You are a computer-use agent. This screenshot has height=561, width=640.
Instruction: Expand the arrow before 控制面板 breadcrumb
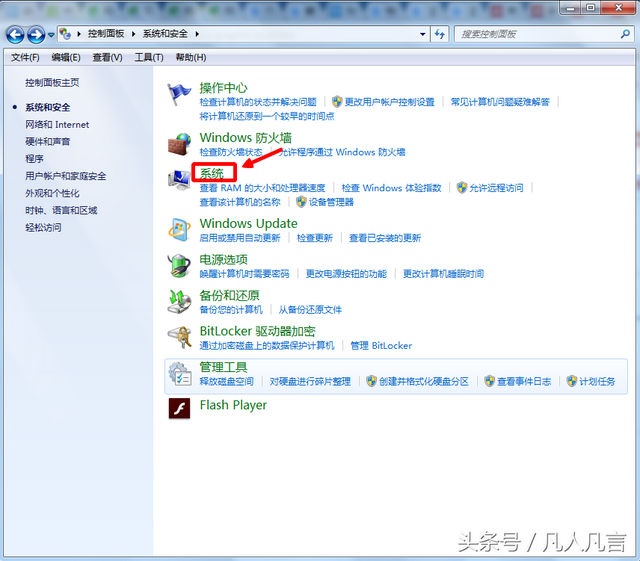pyautogui.click(x=79, y=34)
